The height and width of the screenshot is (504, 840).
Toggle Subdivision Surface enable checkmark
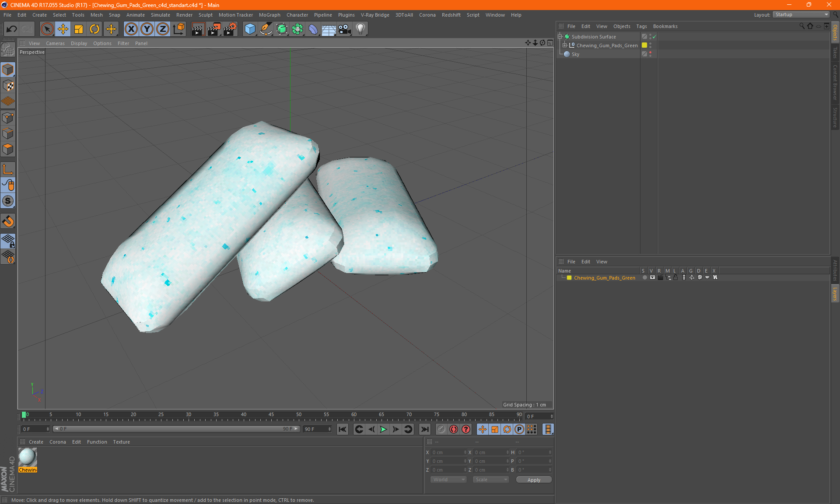click(x=654, y=37)
